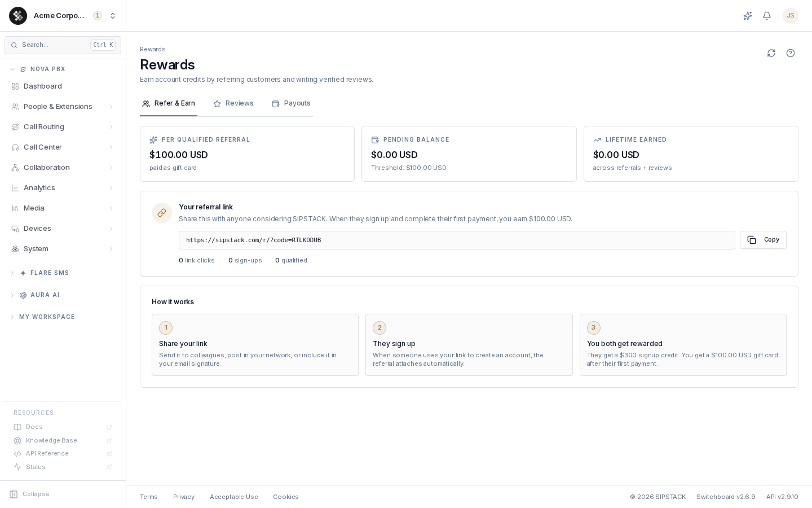Image resolution: width=812 pixels, height=508 pixels.
Task: Click the Call Center headset icon
Action: pyautogui.click(x=15, y=147)
